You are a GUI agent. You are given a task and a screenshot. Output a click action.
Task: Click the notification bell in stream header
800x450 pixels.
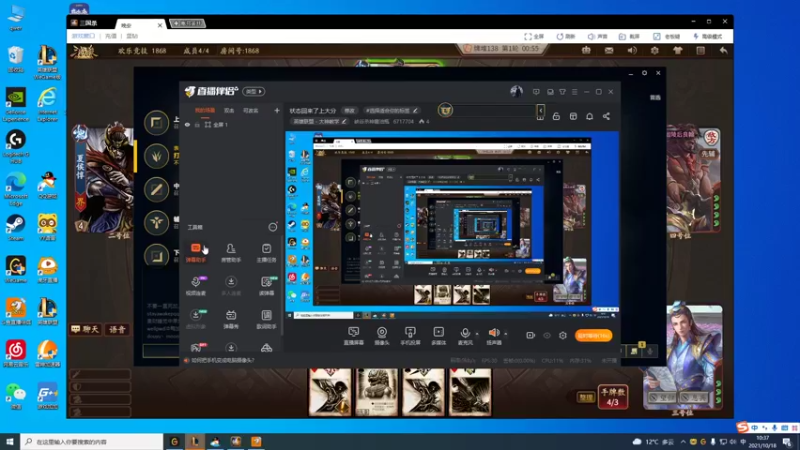589,116
